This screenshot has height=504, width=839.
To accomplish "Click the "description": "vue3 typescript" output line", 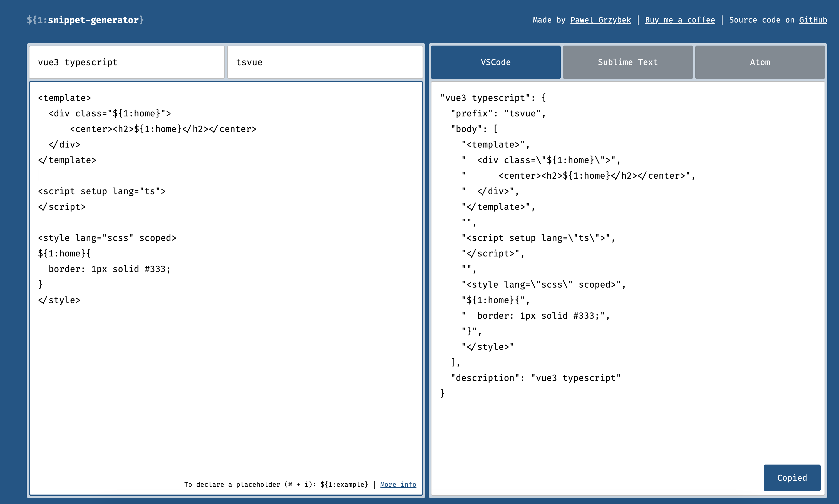I will (x=535, y=378).
